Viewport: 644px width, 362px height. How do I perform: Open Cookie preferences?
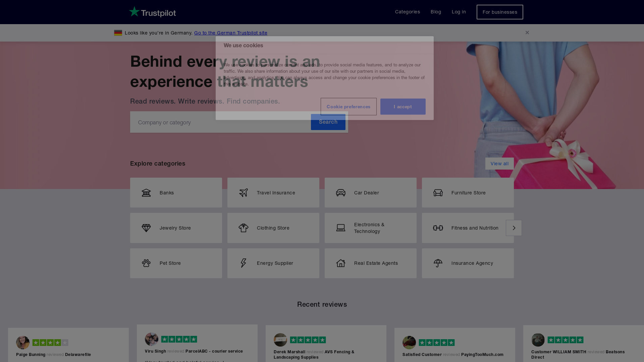(x=348, y=107)
